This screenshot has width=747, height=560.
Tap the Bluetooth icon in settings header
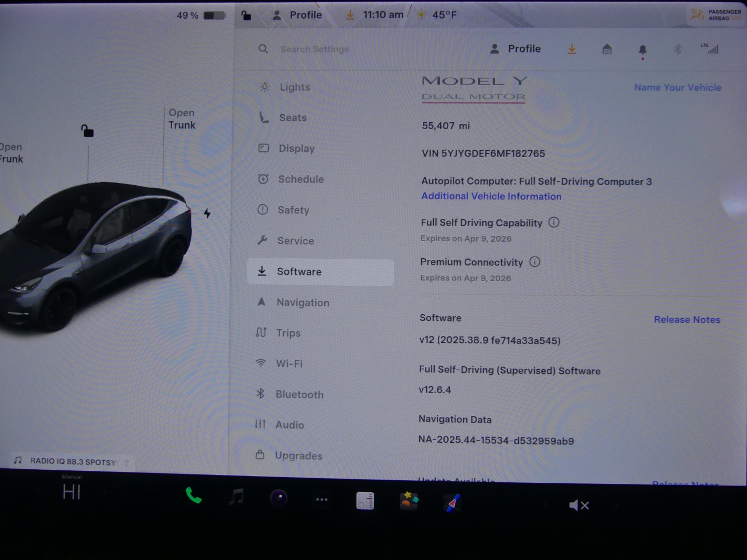[x=677, y=49]
